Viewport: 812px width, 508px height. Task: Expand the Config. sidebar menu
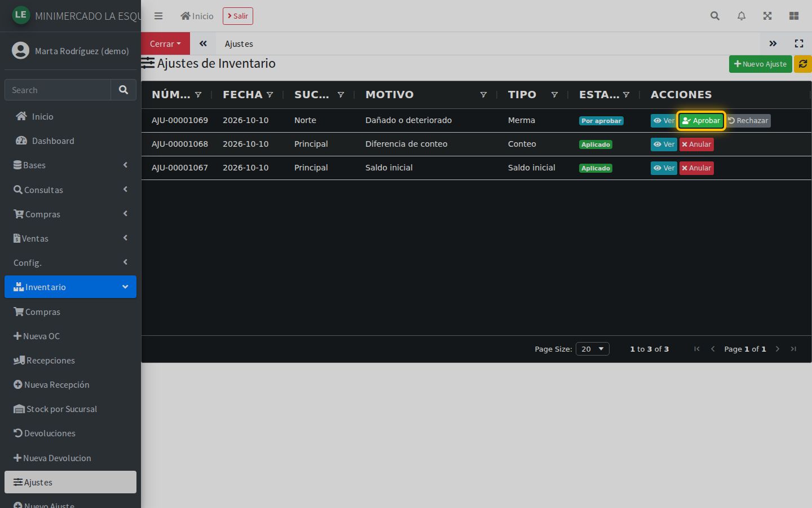(70, 262)
